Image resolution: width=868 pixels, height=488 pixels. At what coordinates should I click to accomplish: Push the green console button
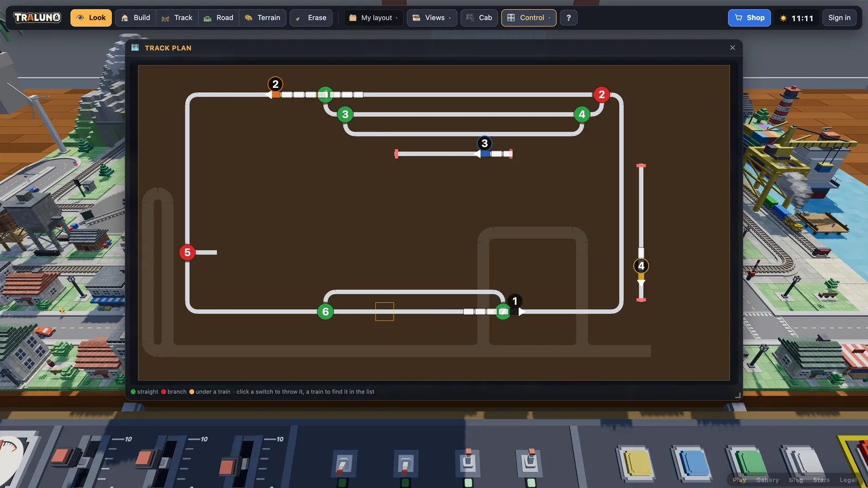pos(748,464)
